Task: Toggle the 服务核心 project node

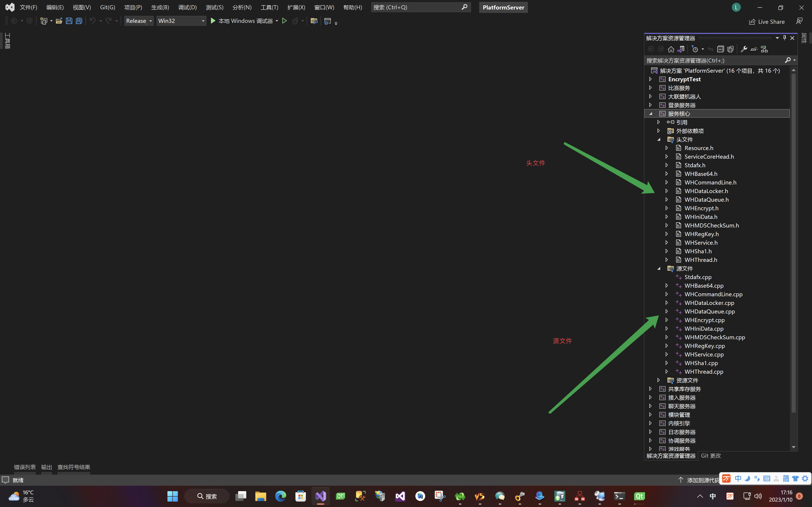Action: (x=651, y=113)
